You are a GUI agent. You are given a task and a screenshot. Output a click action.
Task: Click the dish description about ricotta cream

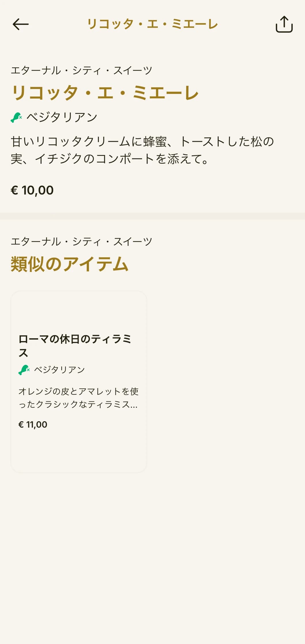pos(142,150)
